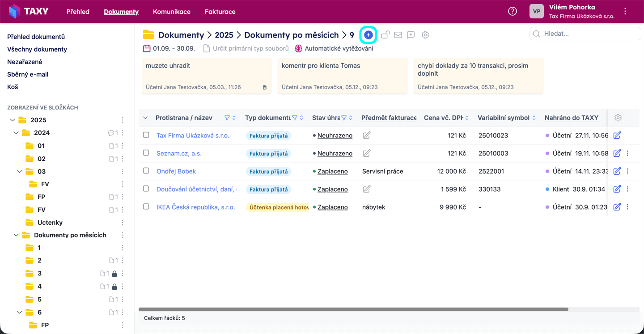644x334 pixels.
Task: Open the Ondřej Bobek document link
Action: [x=176, y=171]
